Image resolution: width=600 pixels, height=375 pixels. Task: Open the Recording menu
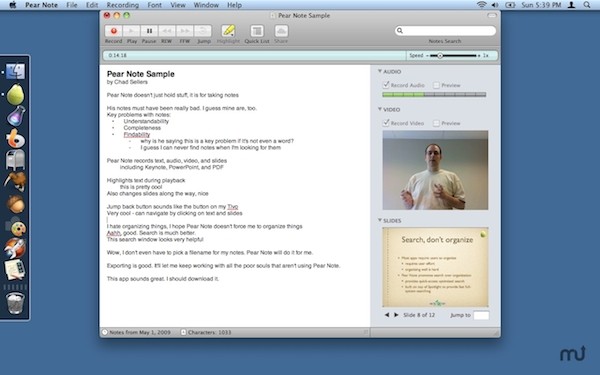122,5
